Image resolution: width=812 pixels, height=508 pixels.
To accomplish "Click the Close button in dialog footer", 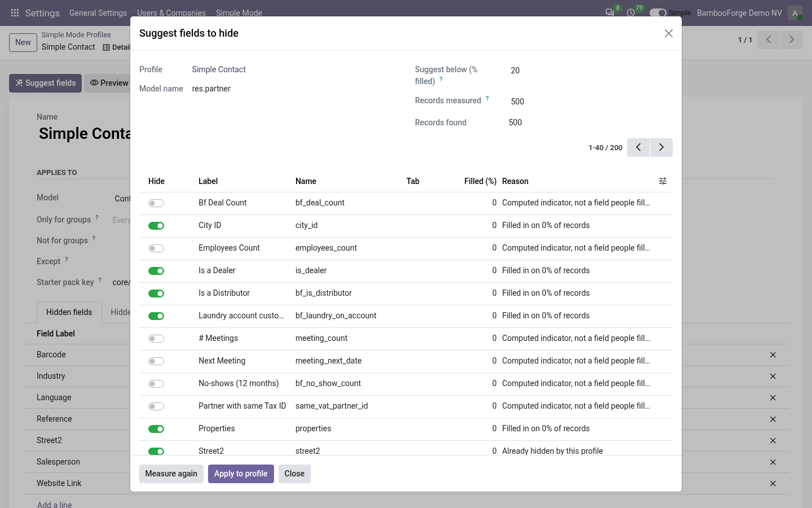I will point(294,474).
